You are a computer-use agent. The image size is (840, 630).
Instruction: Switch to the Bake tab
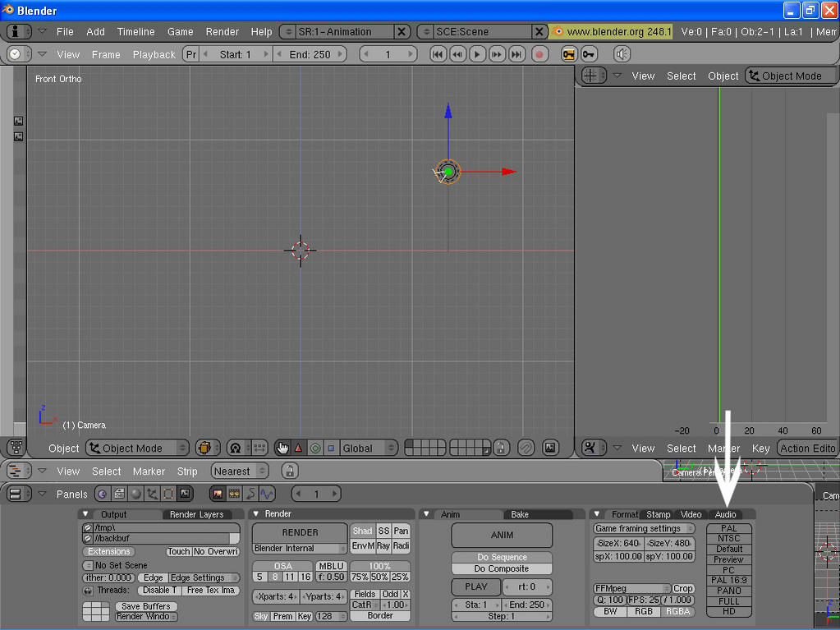520,514
